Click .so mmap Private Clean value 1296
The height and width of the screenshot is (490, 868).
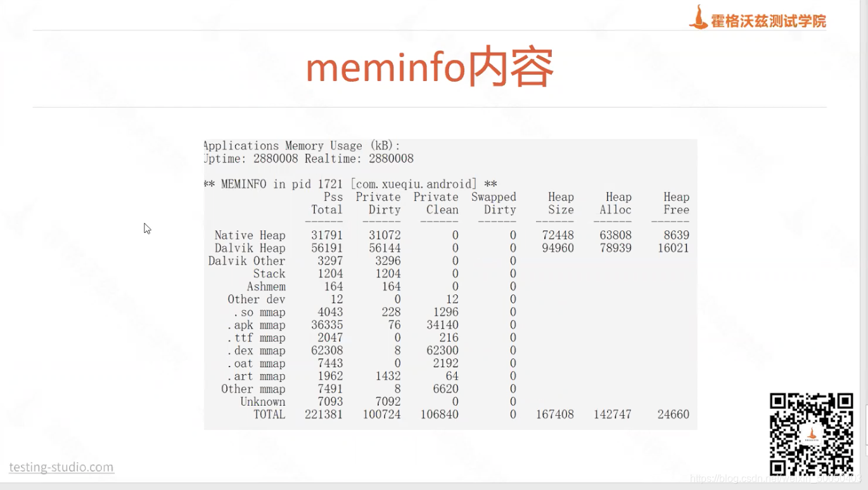click(445, 312)
